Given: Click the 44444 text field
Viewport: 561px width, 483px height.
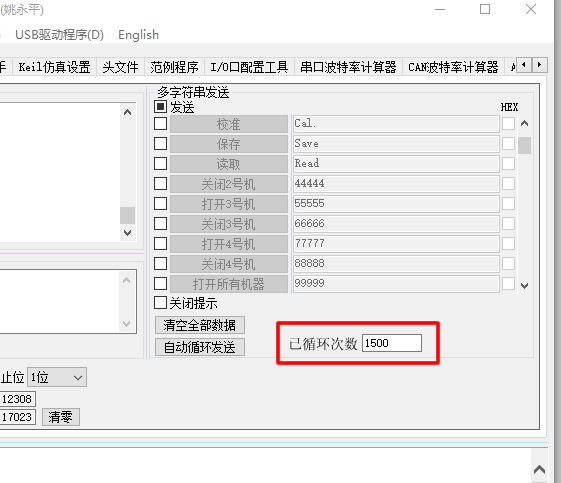Looking at the screenshot, I should (396, 184).
